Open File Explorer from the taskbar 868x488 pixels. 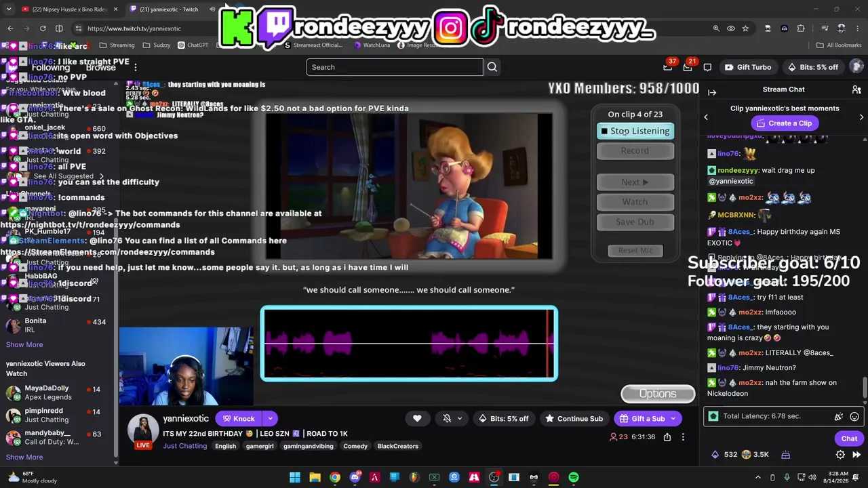click(x=315, y=477)
